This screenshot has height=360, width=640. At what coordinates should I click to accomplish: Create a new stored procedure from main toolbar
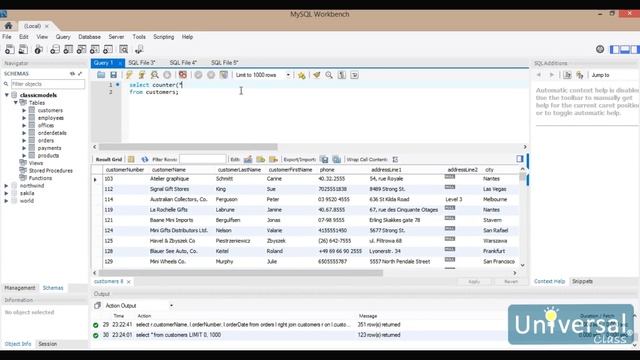pos(95,49)
